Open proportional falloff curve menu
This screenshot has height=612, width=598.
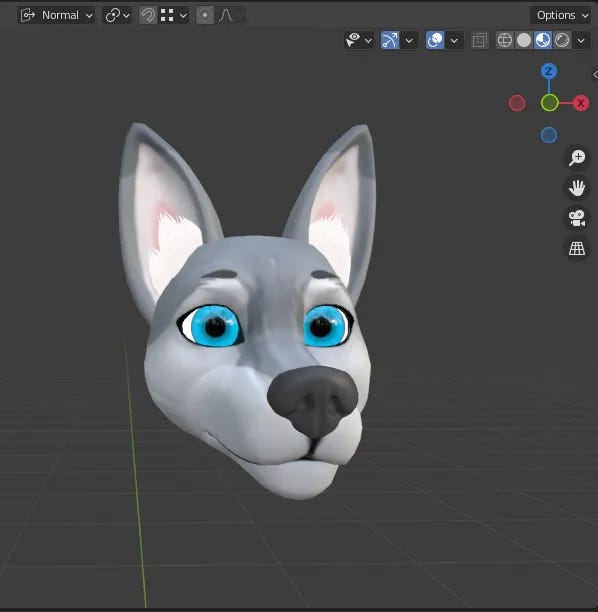click(230, 16)
